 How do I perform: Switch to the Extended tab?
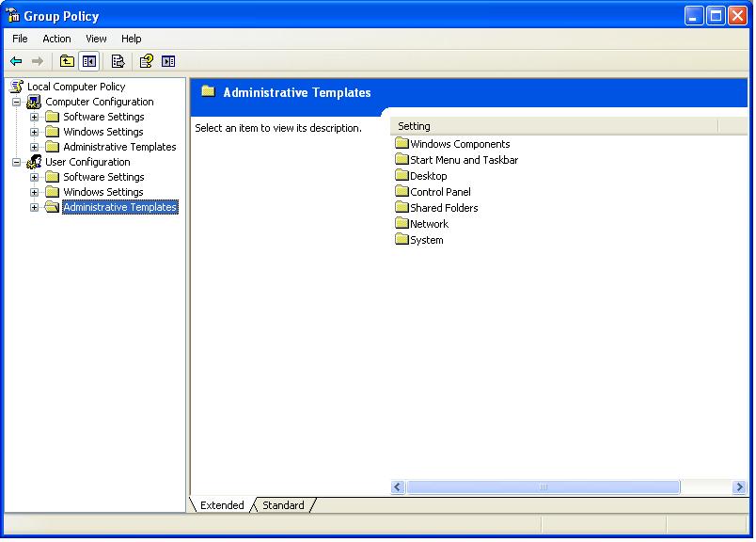click(x=222, y=505)
